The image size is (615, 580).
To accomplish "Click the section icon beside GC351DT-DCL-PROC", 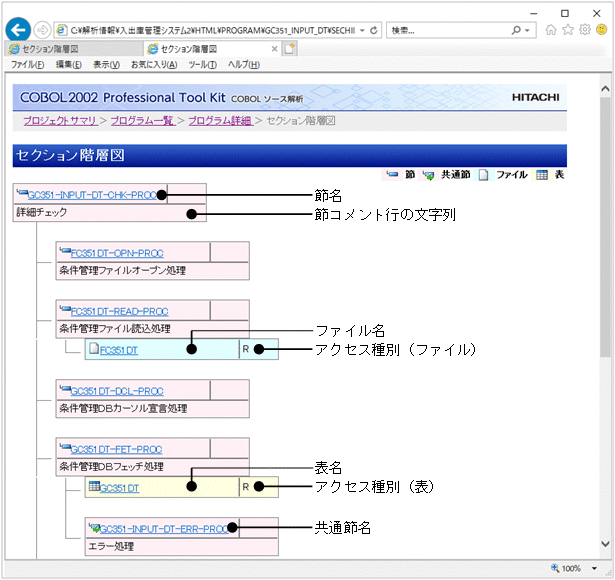I will 65,389.
